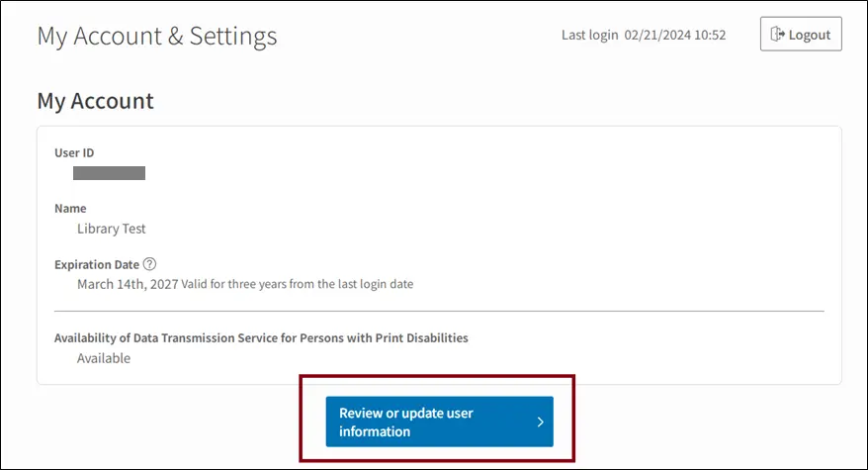Click the word information on the blue button
This screenshot has height=470, width=868.
375,431
